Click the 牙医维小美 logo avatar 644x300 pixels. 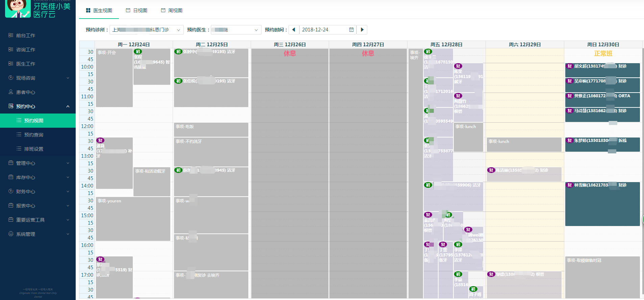pos(18,8)
